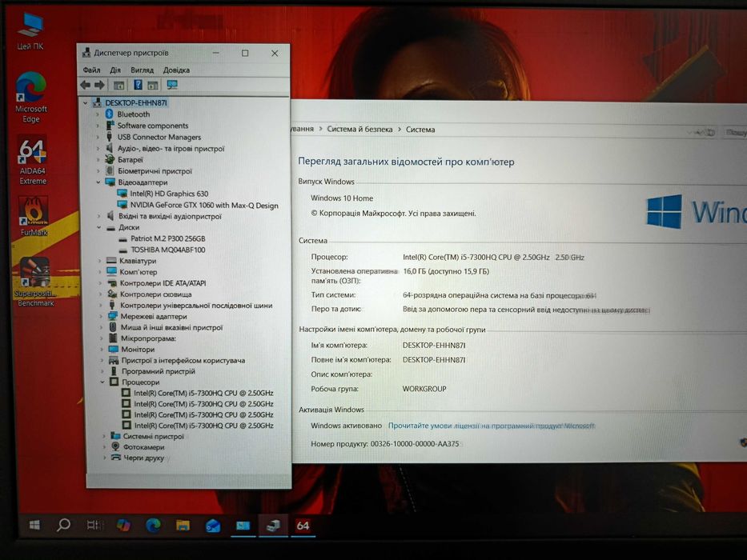Image resolution: width=747 pixels, height=560 pixels.
Task: Open Windows Start button on taskbar
Action: [34, 525]
